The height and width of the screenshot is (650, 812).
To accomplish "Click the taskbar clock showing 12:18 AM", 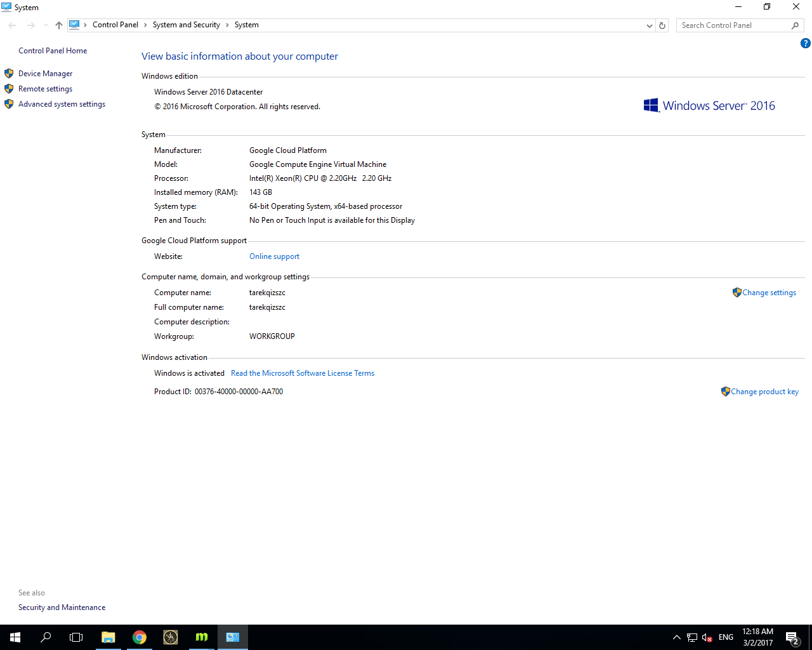I will click(757, 637).
